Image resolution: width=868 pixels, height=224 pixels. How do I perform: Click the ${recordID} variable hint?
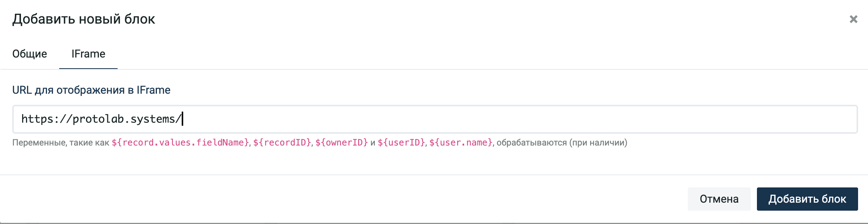(x=282, y=142)
